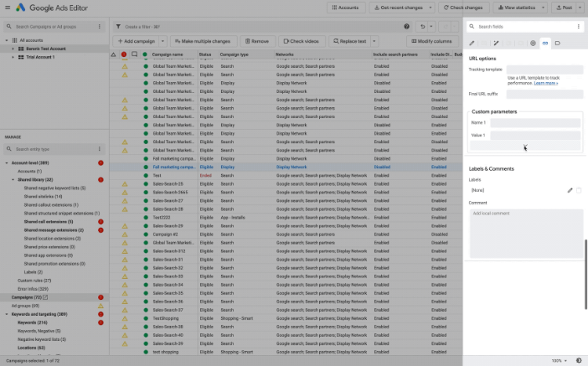Open the undo history dropdown arrow

pos(431,27)
